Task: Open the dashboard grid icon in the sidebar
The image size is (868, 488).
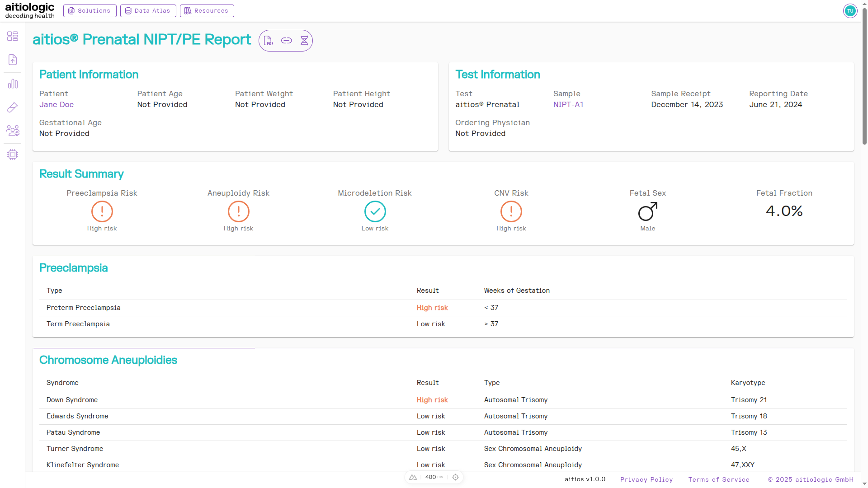Action: (13, 36)
